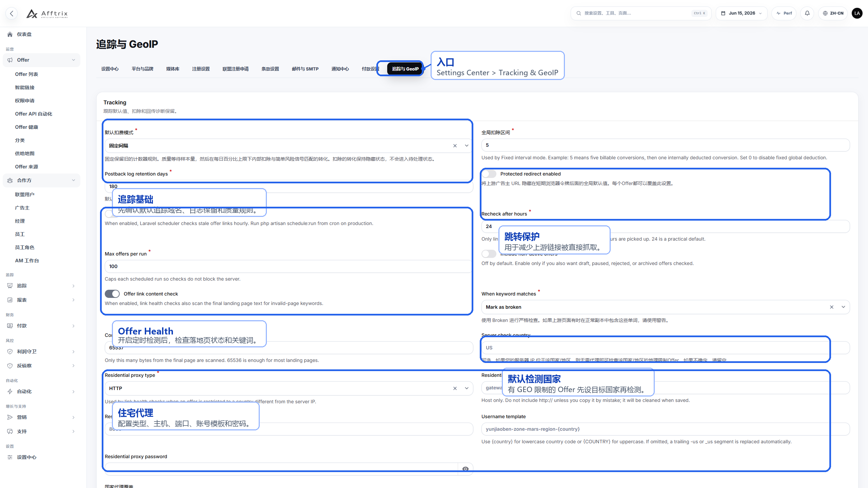
Task: Click the 利润守卫 shield icon
Action: 10,351
